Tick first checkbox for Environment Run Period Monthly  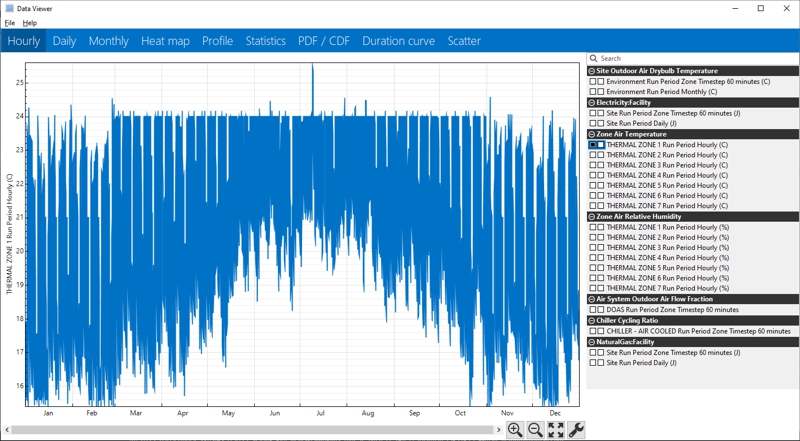(593, 92)
